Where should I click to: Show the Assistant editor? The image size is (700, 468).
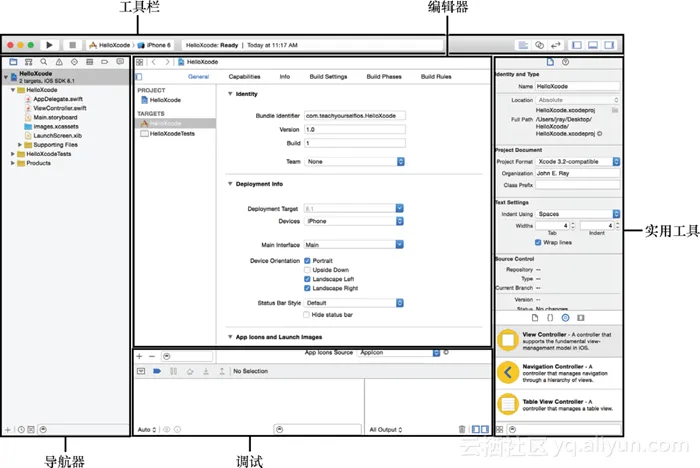(539, 45)
